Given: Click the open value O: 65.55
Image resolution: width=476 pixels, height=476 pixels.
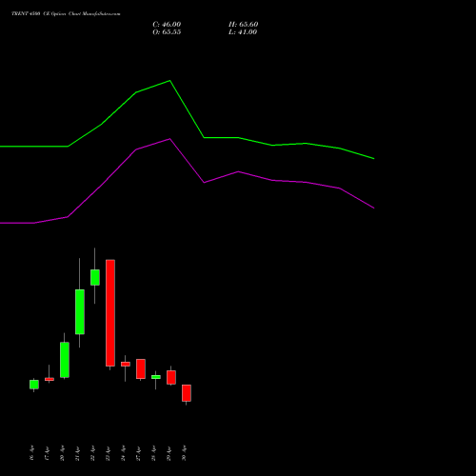Looking at the screenshot, I should 167,32.
